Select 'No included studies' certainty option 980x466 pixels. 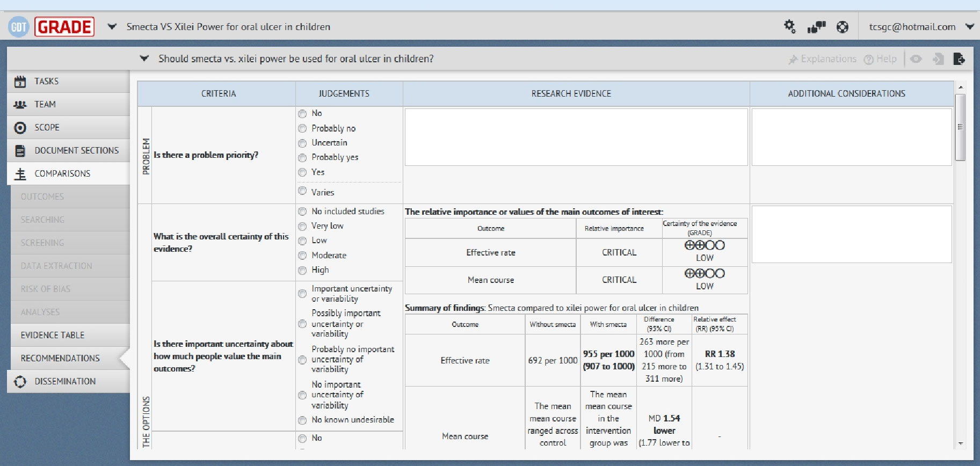302,212
